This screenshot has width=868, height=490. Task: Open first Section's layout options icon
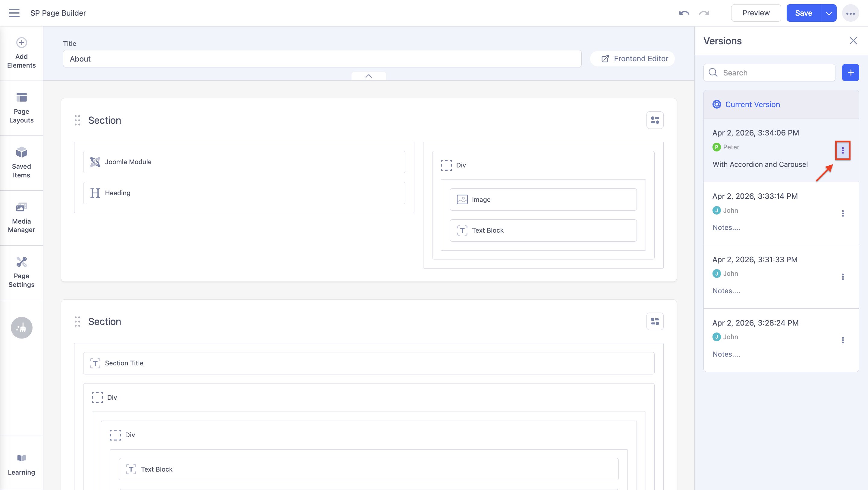[x=655, y=120]
